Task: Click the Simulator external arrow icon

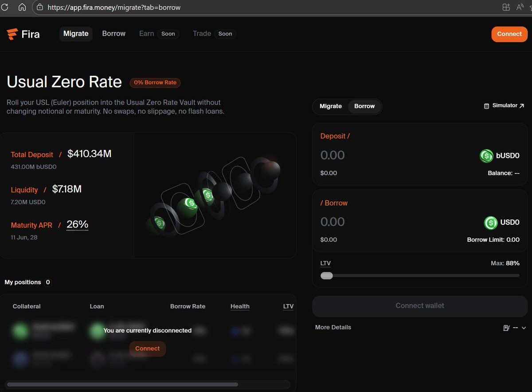Action: click(x=522, y=106)
